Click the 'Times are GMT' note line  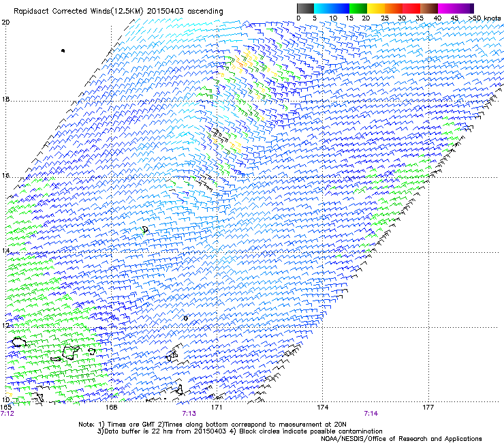click(x=212, y=425)
